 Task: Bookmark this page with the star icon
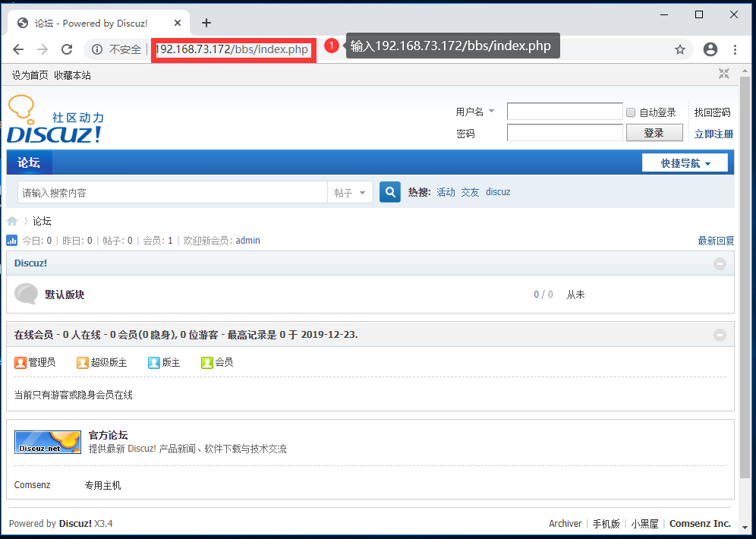680,49
